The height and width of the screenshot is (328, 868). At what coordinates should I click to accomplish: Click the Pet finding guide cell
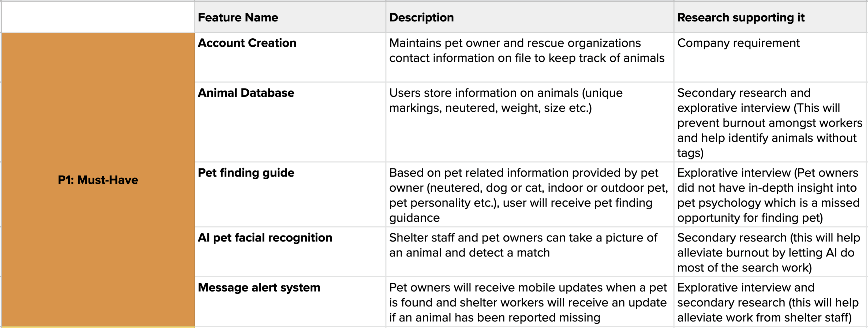[x=290, y=195]
